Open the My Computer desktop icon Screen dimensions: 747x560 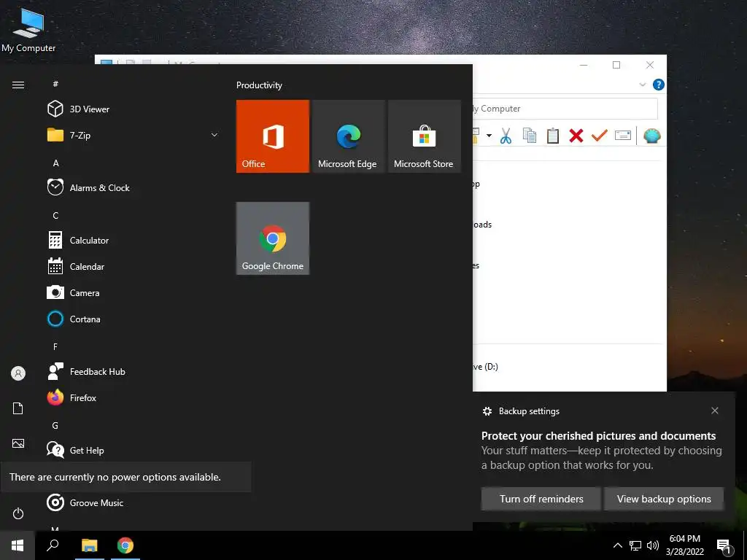(28, 29)
